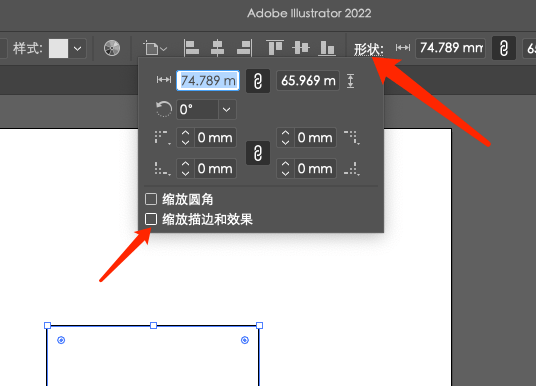Click the Align To selection icon
This screenshot has height=386, width=536.
[151, 48]
